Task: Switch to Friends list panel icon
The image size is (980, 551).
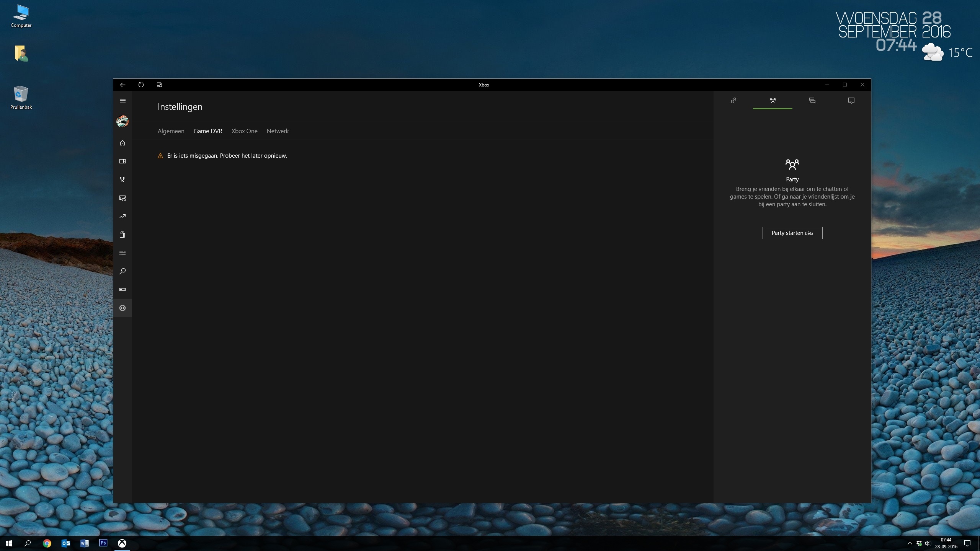Action: 733,101
